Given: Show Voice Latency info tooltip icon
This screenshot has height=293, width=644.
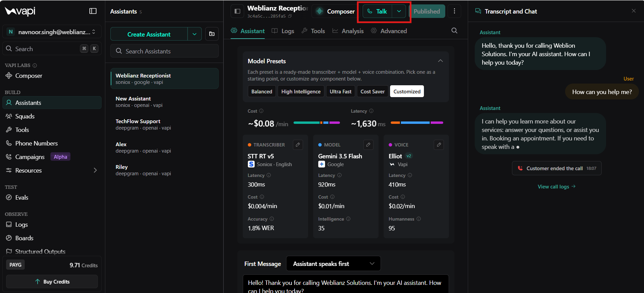Looking at the screenshot, I should pos(410,175).
